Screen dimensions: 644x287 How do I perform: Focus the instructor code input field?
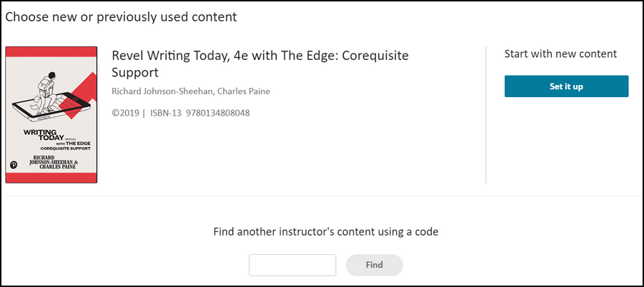coord(292,265)
